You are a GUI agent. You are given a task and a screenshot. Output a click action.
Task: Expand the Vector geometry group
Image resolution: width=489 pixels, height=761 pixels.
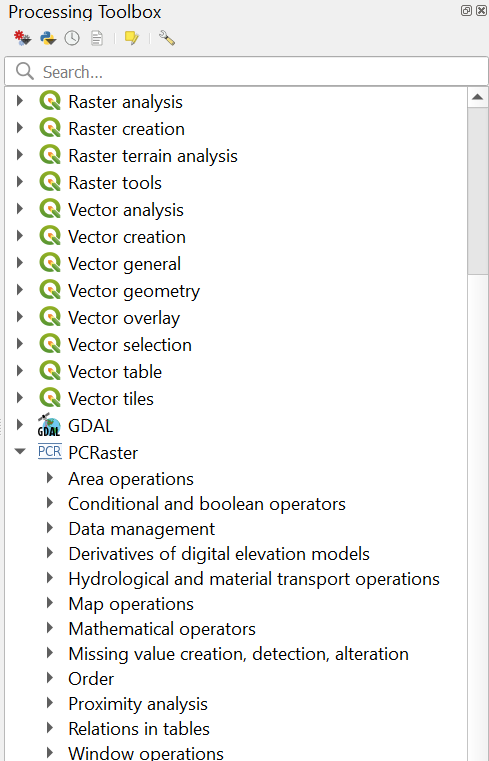tap(19, 290)
